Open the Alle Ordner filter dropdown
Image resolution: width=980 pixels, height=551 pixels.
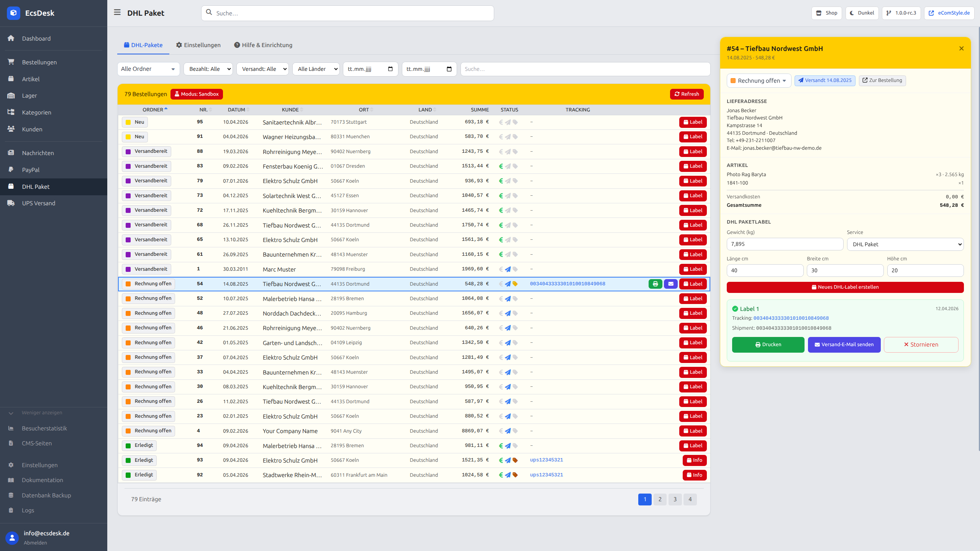pos(148,69)
